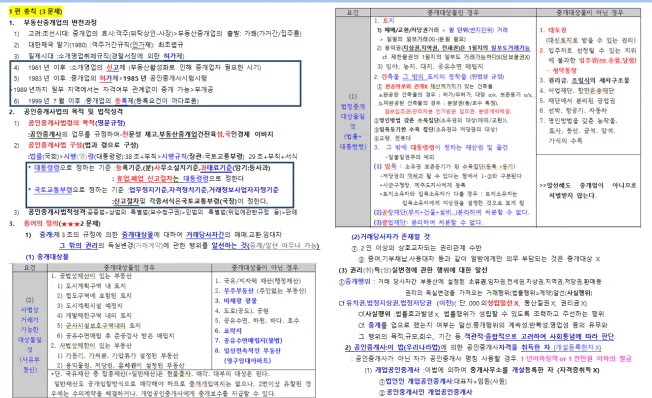
Task: Click the line starting '①중개행위'
Action: [470, 281]
